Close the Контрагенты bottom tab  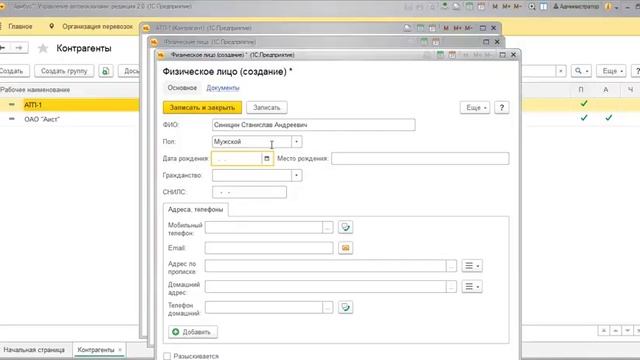point(120,350)
